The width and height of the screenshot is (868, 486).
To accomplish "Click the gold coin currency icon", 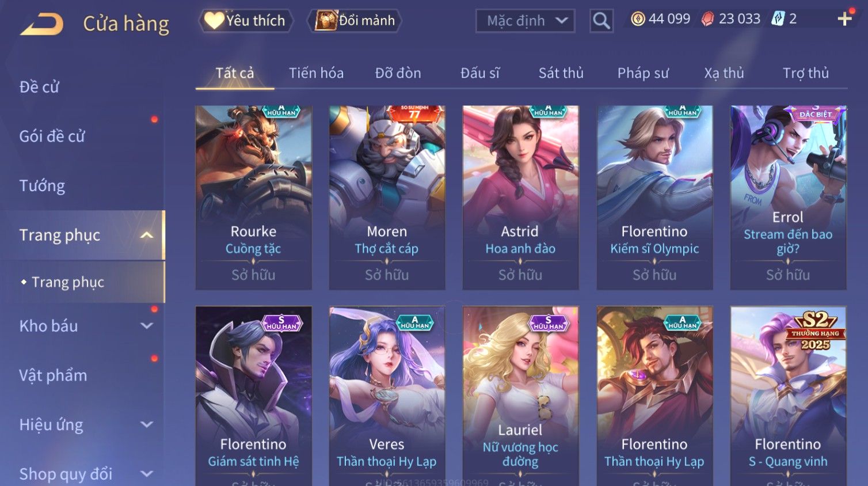I will [x=638, y=19].
